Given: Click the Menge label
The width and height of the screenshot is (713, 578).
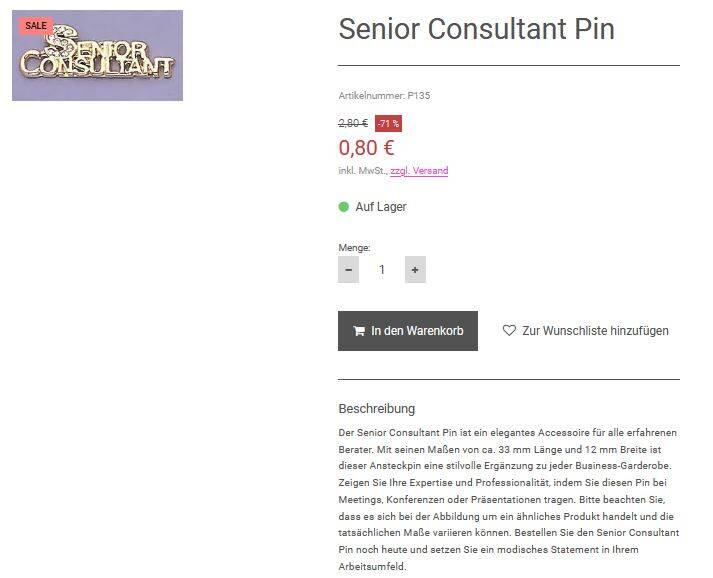Looking at the screenshot, I should [354, 247].
